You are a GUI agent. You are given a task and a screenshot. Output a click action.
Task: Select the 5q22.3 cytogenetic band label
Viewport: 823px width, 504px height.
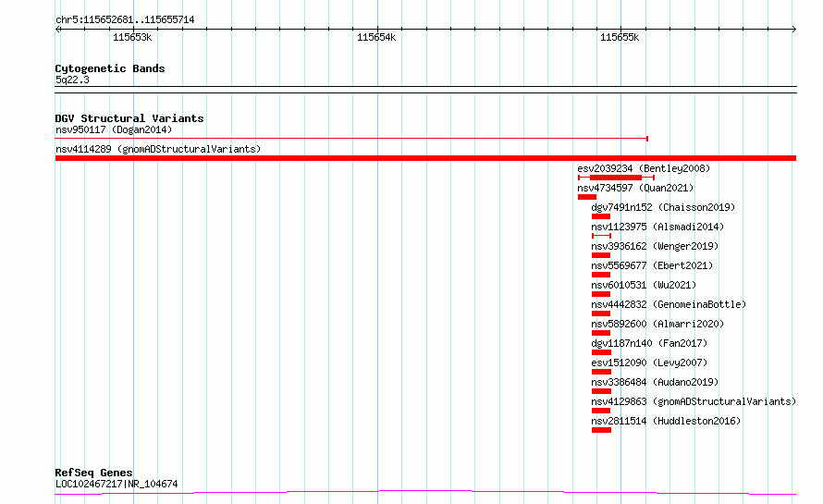(72, 80)
